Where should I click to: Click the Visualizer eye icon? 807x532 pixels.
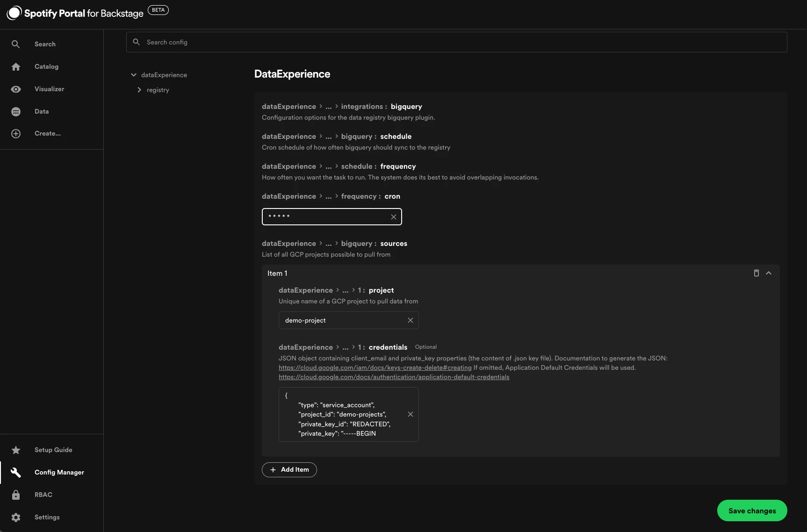[x=16, y=89]
